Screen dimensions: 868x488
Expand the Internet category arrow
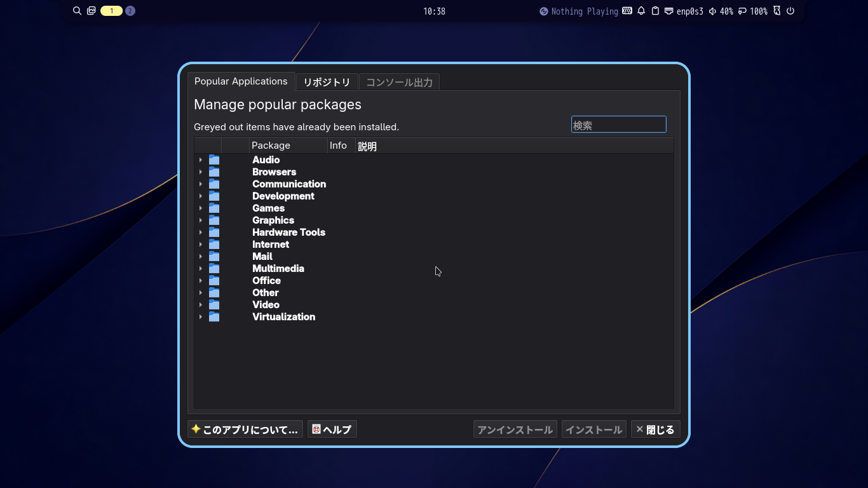coord(201,245)
